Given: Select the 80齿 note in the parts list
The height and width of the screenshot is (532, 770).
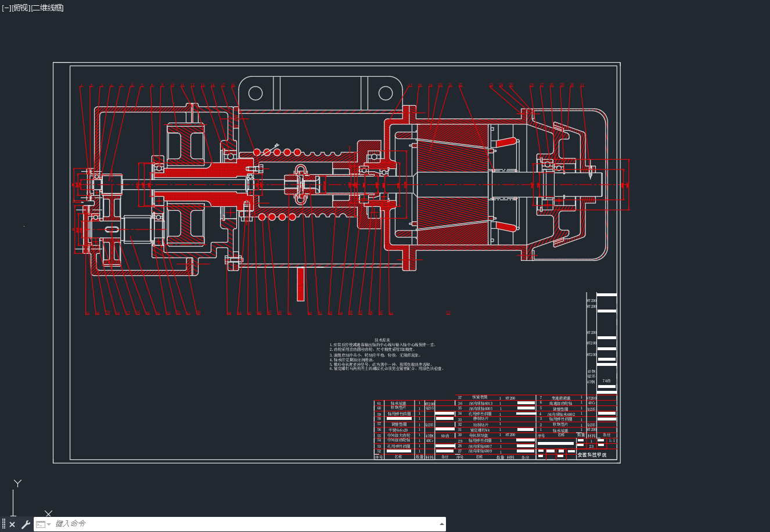Looking at the screenshot, I should (x=445, y=436).
